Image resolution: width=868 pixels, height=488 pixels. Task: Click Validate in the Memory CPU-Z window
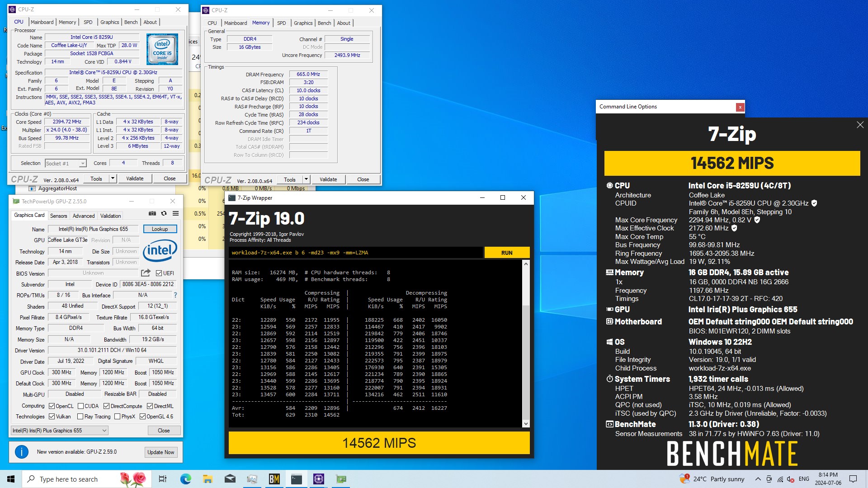pyautogui.click(x=328, y=179)
